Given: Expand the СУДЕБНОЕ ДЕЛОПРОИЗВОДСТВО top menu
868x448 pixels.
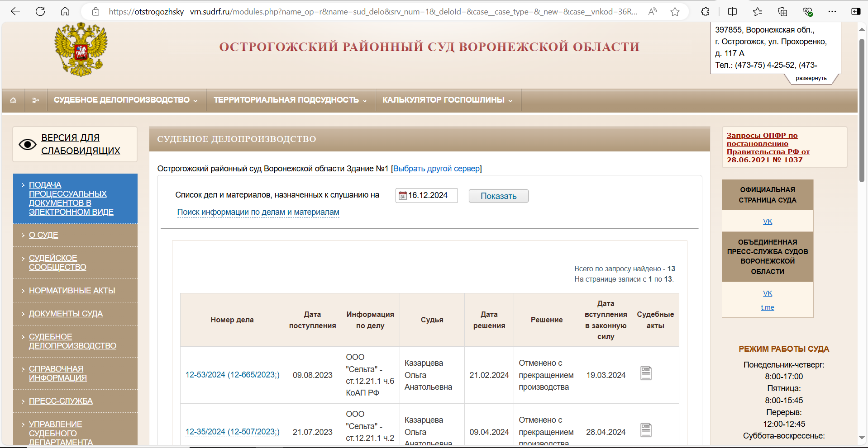Looking at the screenshot, I should pos(126,100).
